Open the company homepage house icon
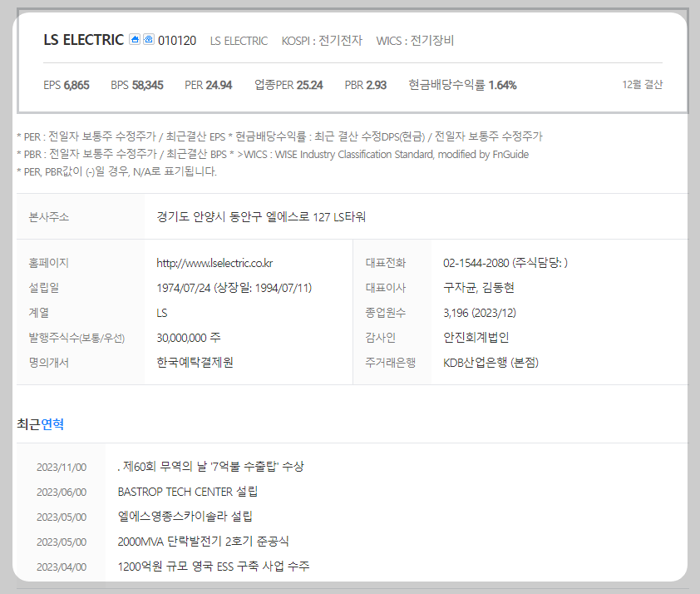This screenshot has width=700, height=594. (135, 39)
